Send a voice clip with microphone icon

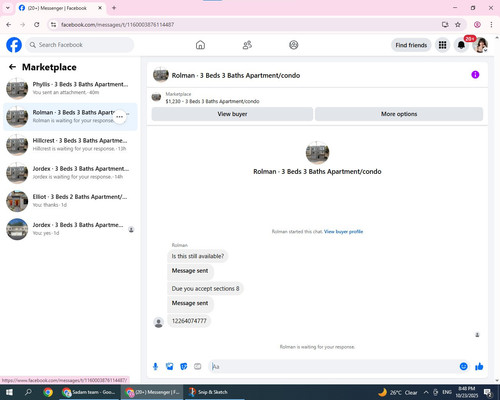pos(155,367)
